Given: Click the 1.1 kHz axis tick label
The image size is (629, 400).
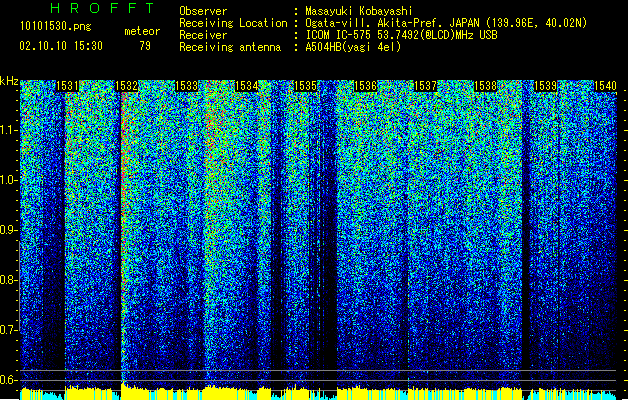Looking at the screenshot, I should 9,130.
